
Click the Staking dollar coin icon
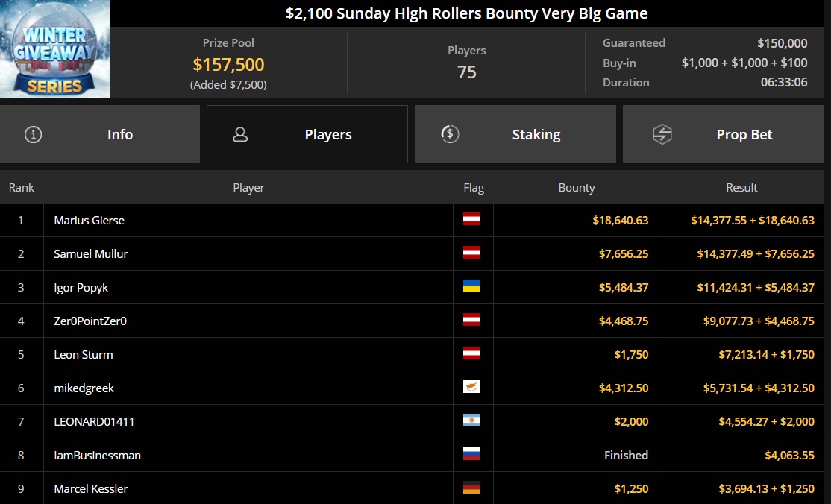(450, 134)
